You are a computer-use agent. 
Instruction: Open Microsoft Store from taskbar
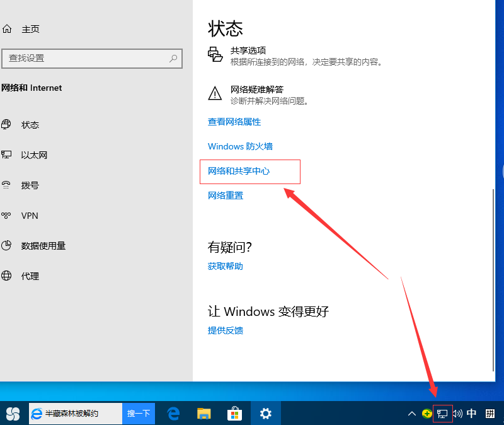click(x=234, y=413)
